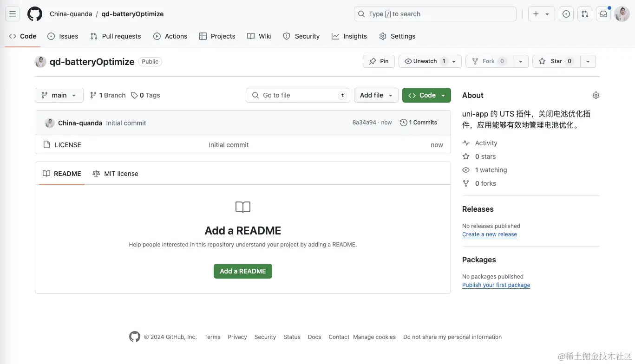Click the search field in header
This screenshot has width=635, height=364.
click(435, 14)
